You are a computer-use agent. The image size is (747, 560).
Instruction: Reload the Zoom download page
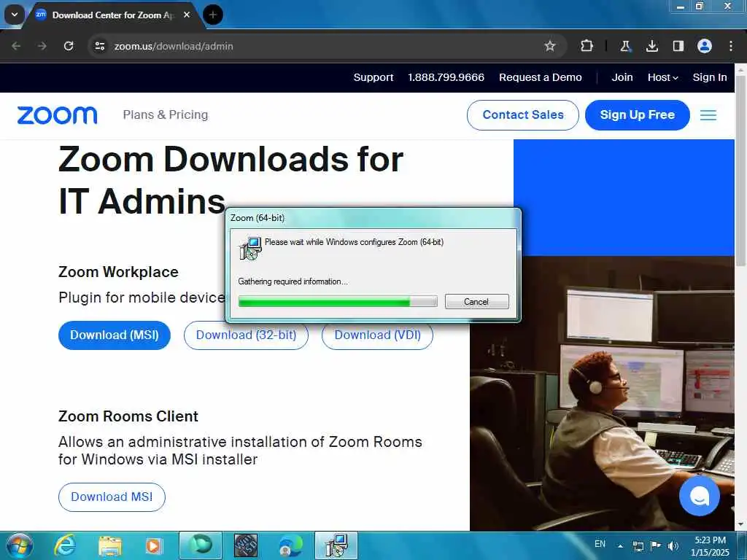point(69,46)
